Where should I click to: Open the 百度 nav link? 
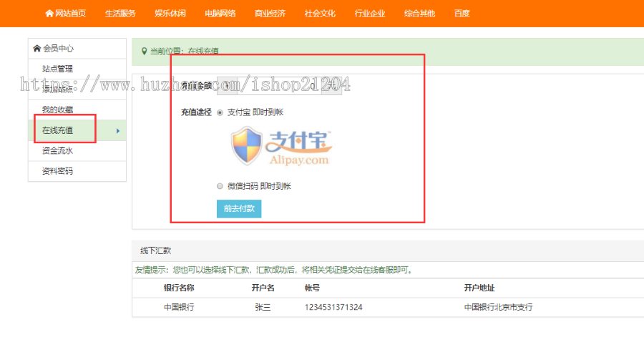(462, 14)
